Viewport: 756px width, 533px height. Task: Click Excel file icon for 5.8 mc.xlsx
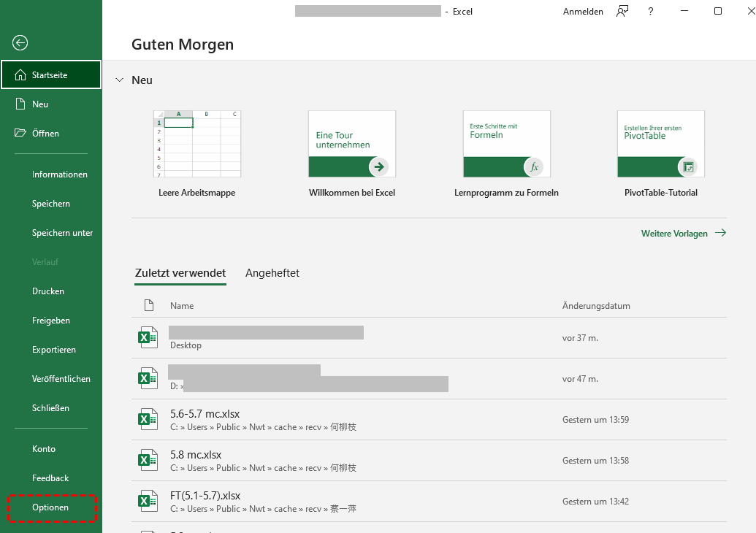pos(148,460)
